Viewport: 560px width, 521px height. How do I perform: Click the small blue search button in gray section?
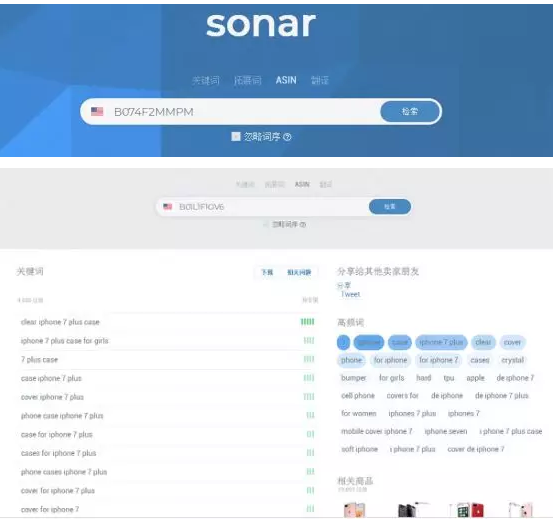[390, 207]
